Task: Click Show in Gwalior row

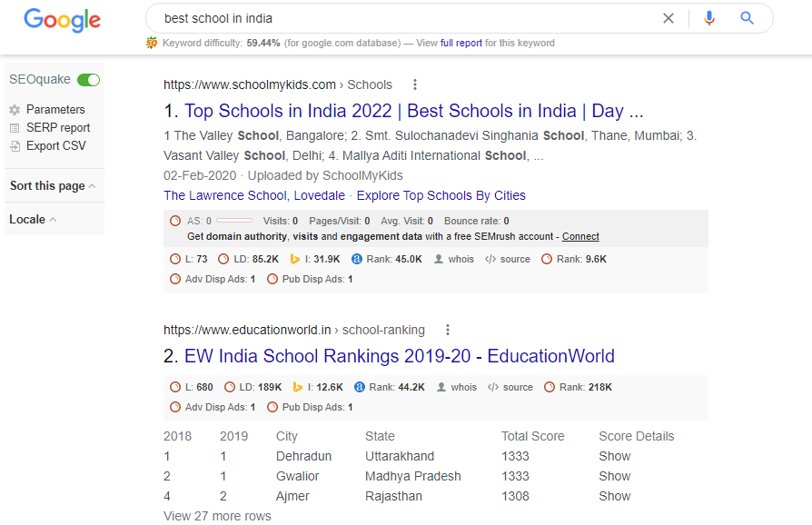Action: tap(615, 476)
